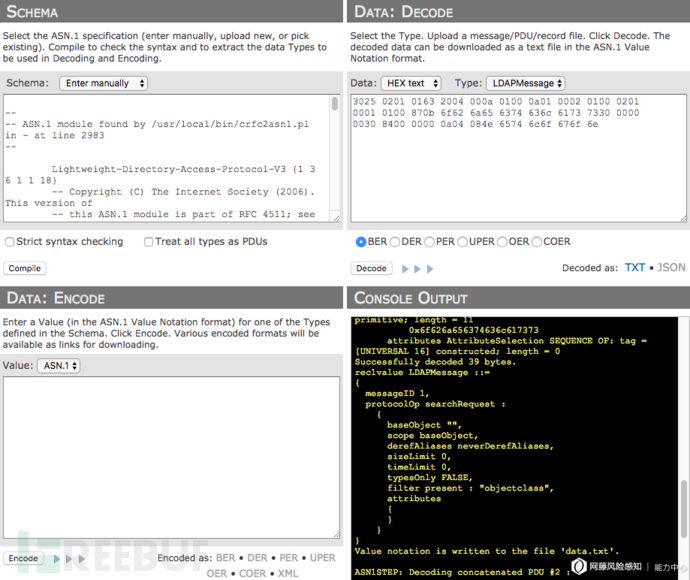690x580 pixels.
Task: Choose the COER radio button
Action: click(538, 242)
